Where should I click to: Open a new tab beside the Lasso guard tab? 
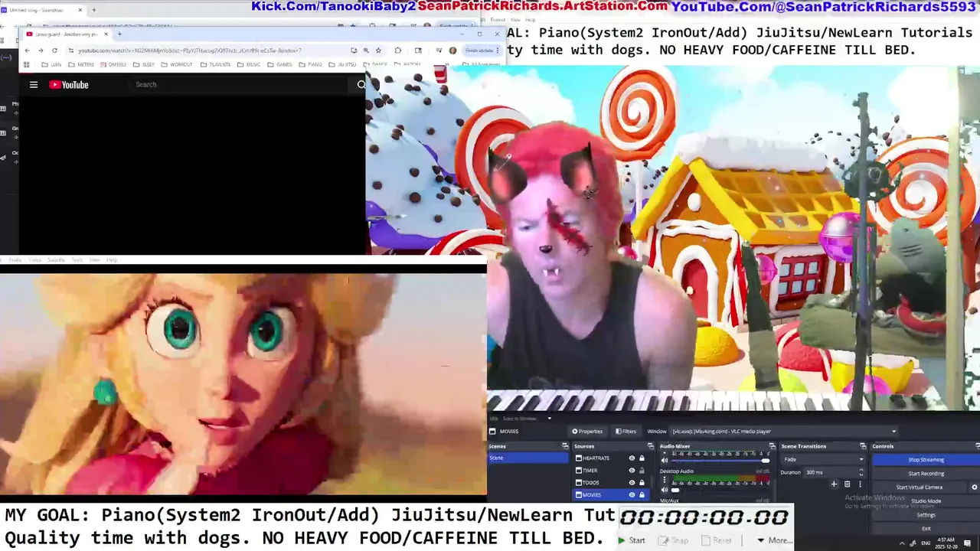pyautogui.click(x=119, y=34)
